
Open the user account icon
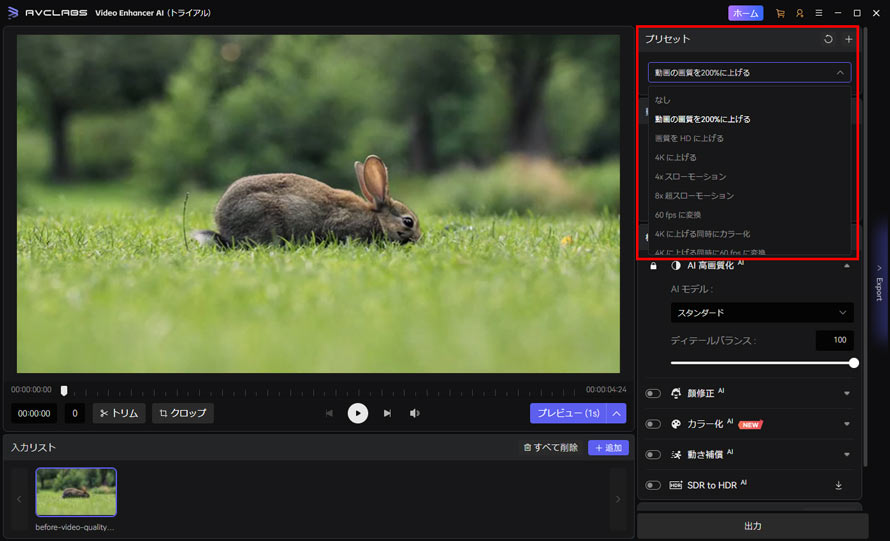pyautogui.click(x=800, y=13)
